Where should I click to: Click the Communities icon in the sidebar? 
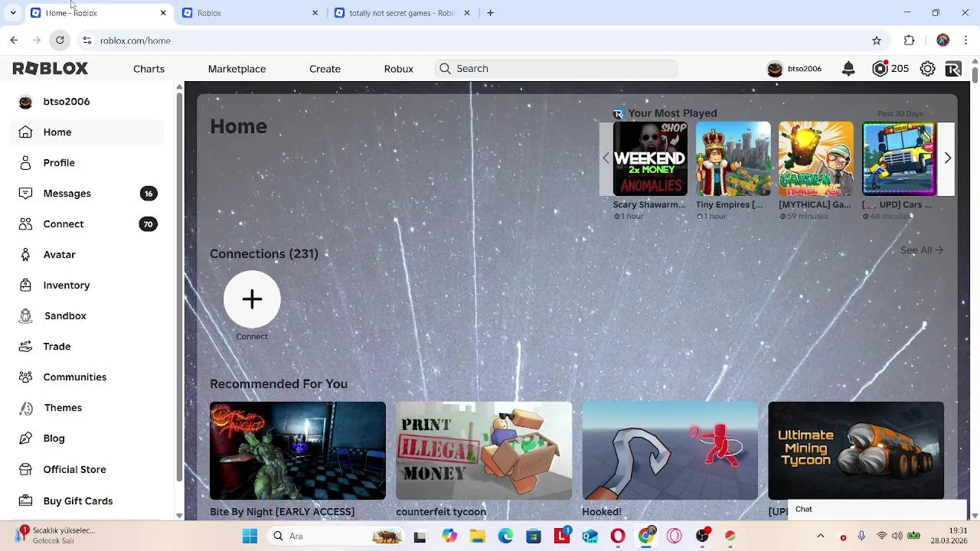click(26, 377)
